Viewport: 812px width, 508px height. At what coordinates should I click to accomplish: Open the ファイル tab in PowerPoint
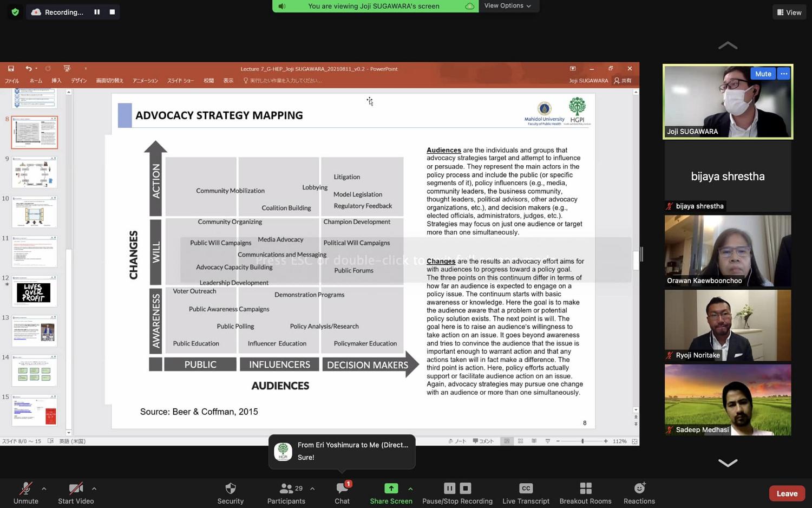pos(12,81)
